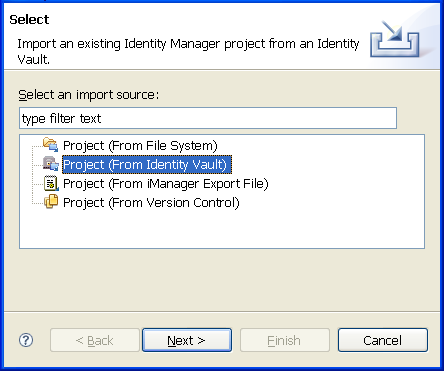Select Project (From File System)
The width and height of the screenshot is (444, 371).
coord(140,146)
